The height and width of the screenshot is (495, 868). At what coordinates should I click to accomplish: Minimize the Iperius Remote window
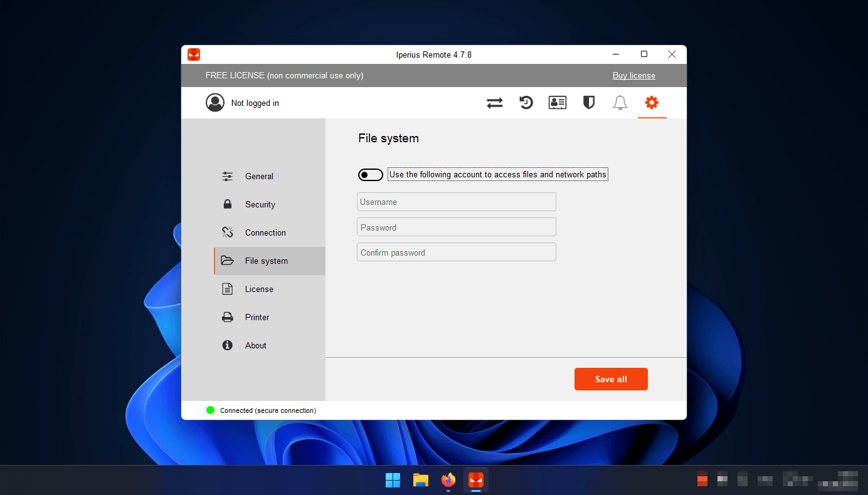617,55
